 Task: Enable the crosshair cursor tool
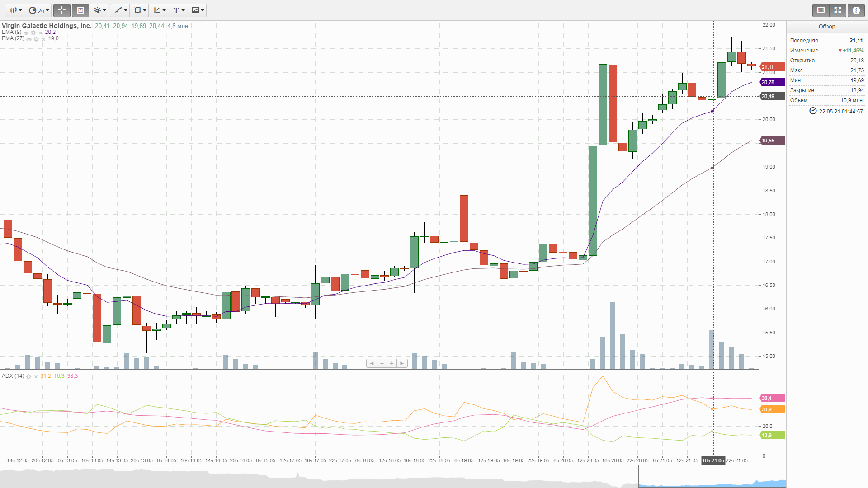pos(62,10)
